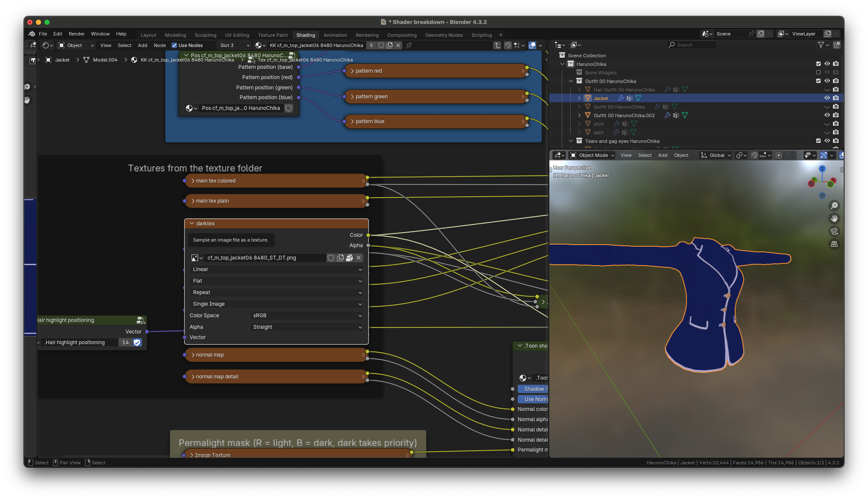Viewport: 868px width, 499px height.
Task: Click the pin material icon in header
Action: (x=409, y=45)
